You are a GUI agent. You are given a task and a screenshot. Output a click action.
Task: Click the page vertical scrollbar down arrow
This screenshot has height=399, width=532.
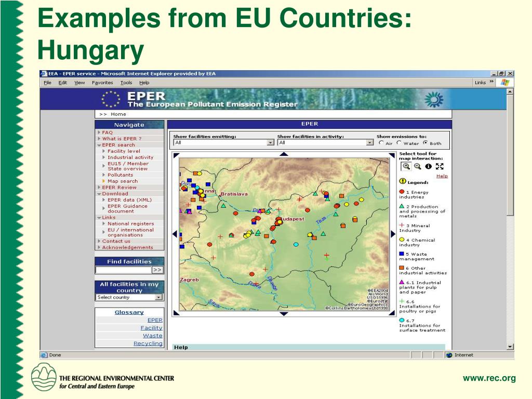pyautogui.click(x=510, y=347)
